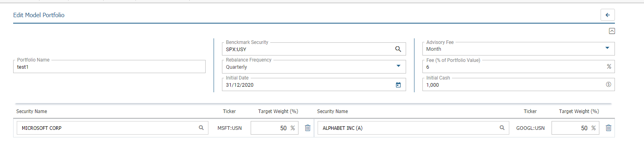
Task: Delete the Alphabet Inc (A) row
Action: click(x=608, y=128)
